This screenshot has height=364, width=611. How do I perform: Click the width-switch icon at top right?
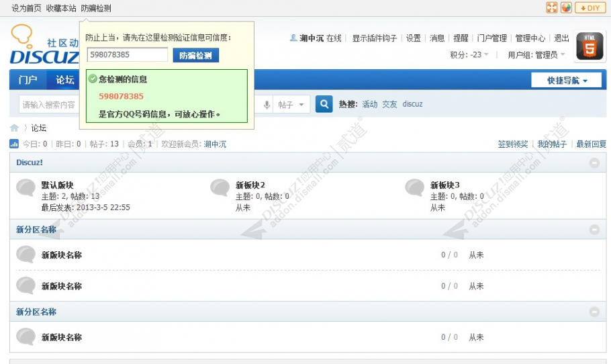click(552, 8)
